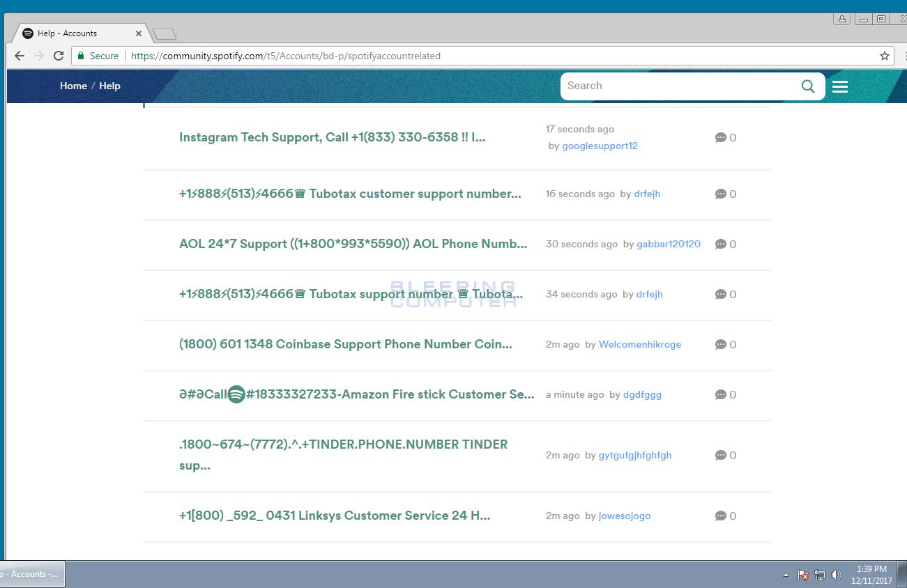Viewport: 907px width, 588px height.
Task: Open TINDER.PHONE.NUMBER topic
Action: tap(343, 455)
